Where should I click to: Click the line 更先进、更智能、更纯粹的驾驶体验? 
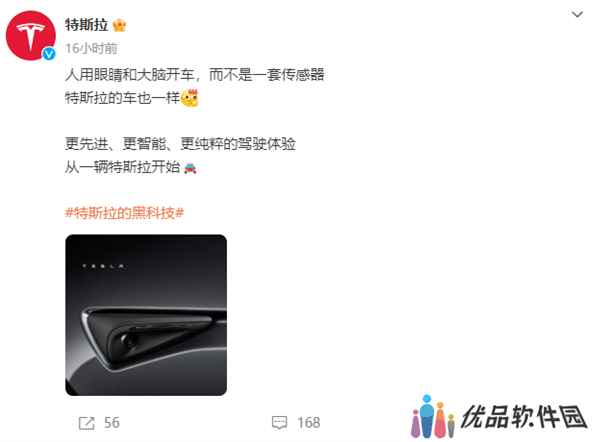(x=180, y=144)
